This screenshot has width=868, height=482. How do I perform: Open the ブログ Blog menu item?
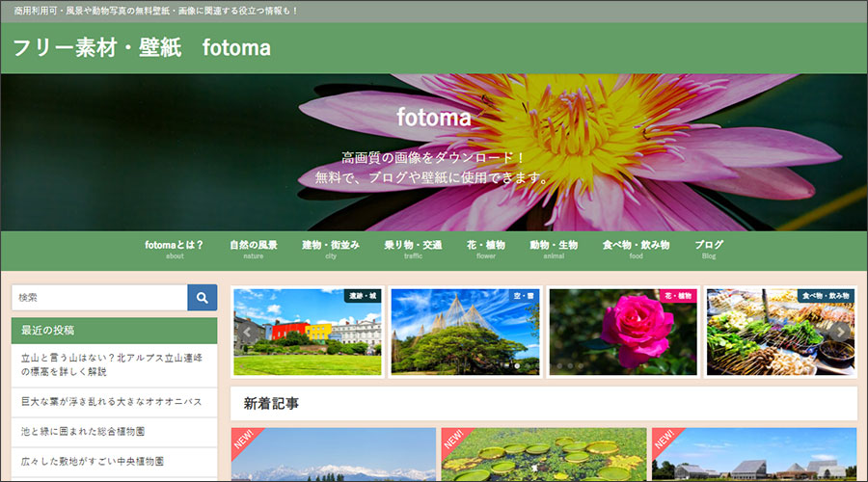pos(709,249)
